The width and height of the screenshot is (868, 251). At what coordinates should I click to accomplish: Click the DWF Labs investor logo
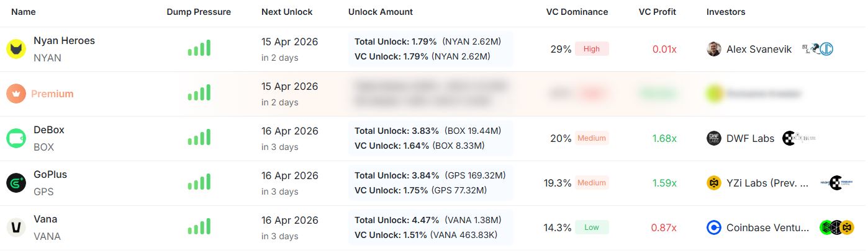click(714, 138)
